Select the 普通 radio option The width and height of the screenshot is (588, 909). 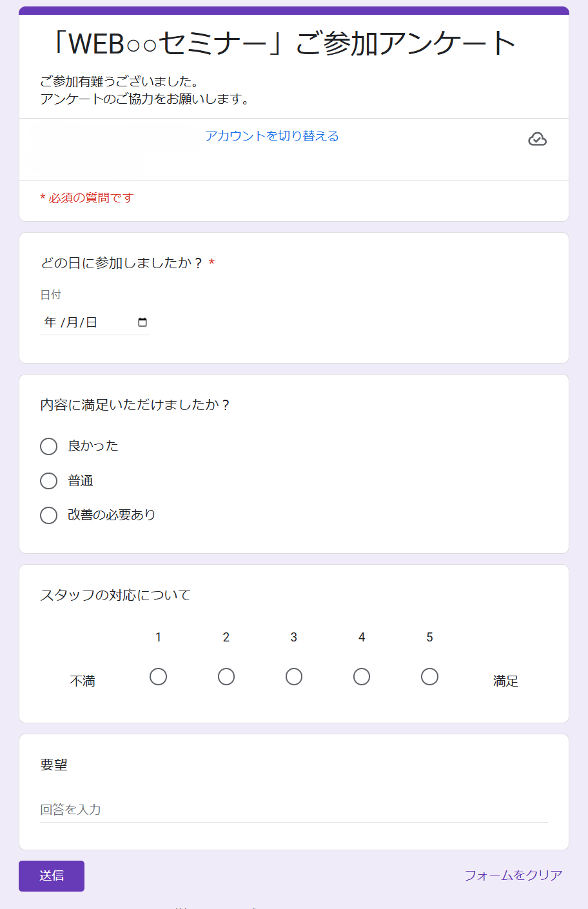pyautogui.click(x=49, y=481)
